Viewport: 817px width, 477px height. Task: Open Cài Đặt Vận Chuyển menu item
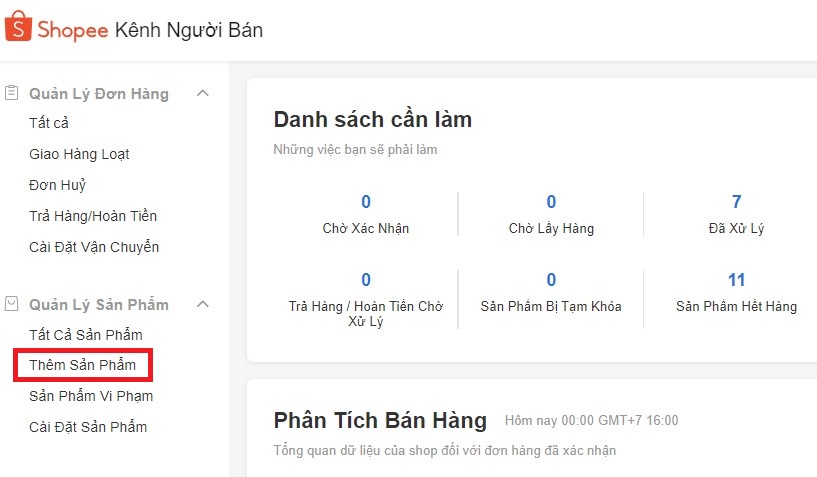click(x=94, y=247)
